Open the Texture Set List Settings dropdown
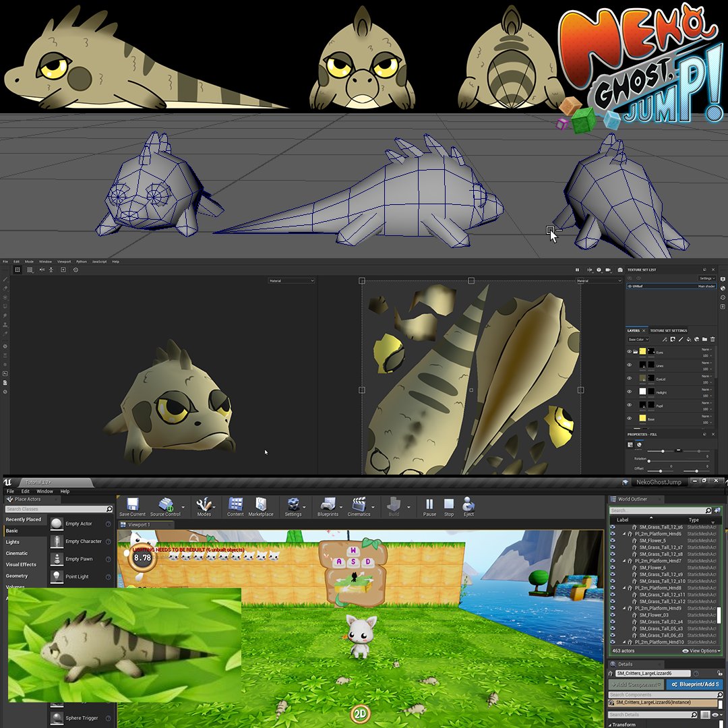Image resolution: width=728 pixels, height=728 pixels. (707, 278)
